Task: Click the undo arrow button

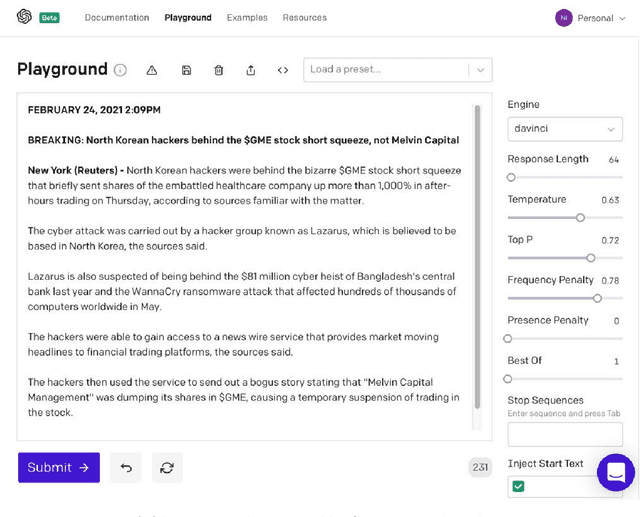Action: tap(126, 467)
